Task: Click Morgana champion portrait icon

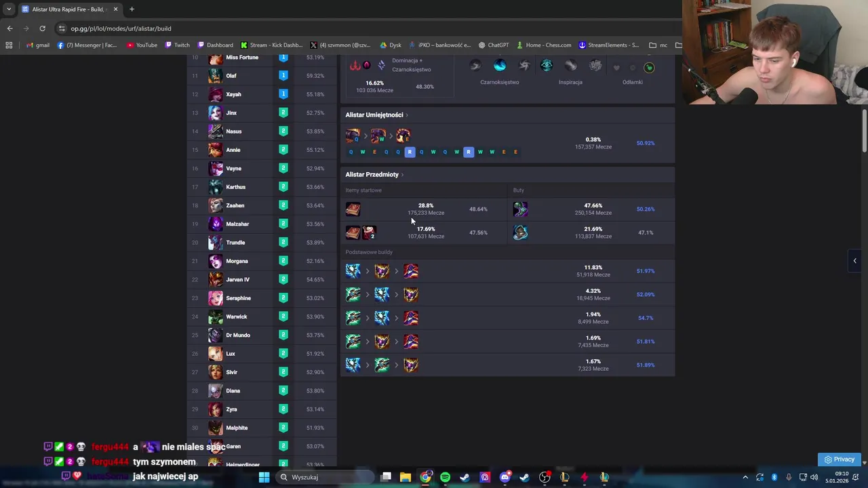Action: (x=215, y=261)
